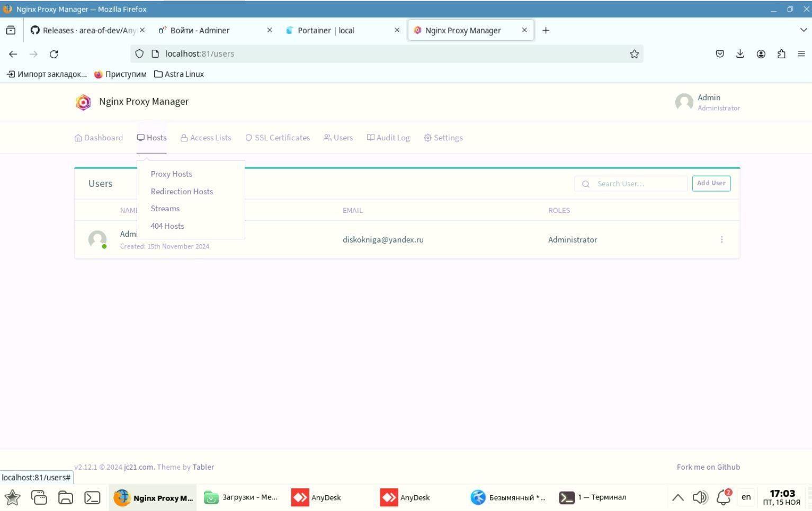Screen dimensions: 812x511
Task: Open the notifications bell in system tray
Action: point(724,497)
